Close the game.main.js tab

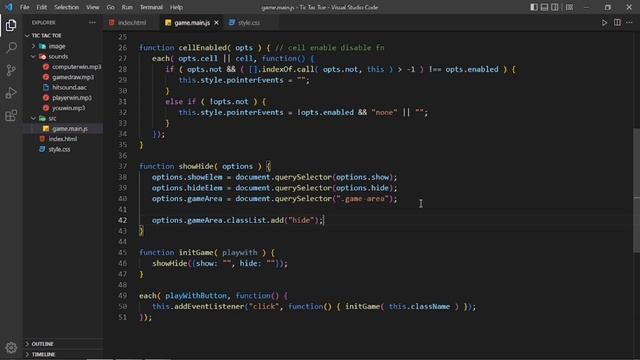tap(216, 23)
